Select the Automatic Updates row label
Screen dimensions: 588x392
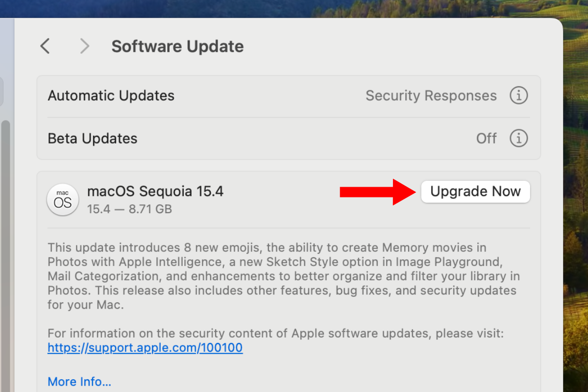point(111,96)
